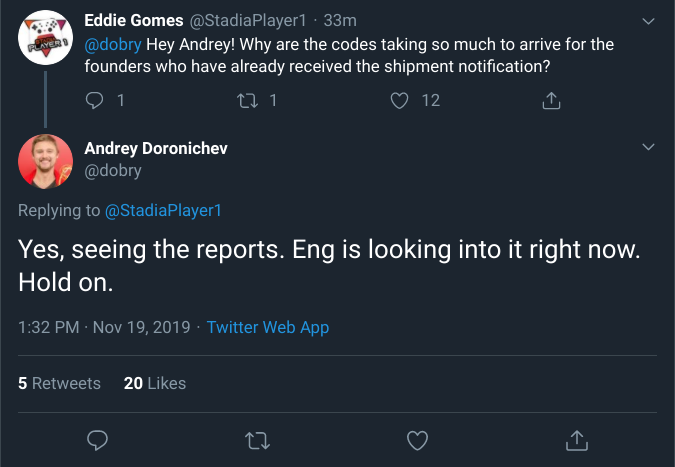The height and width of the screenshot is (467, 675).
Task: Open Andrey Doronichev's avatar
Action: point(45,160)
